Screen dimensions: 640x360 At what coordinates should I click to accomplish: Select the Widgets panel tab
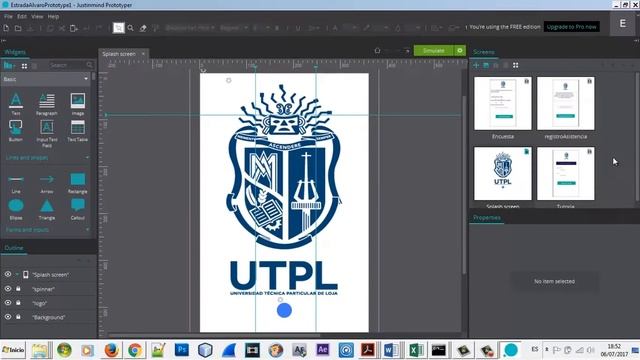tap(15, 52)
